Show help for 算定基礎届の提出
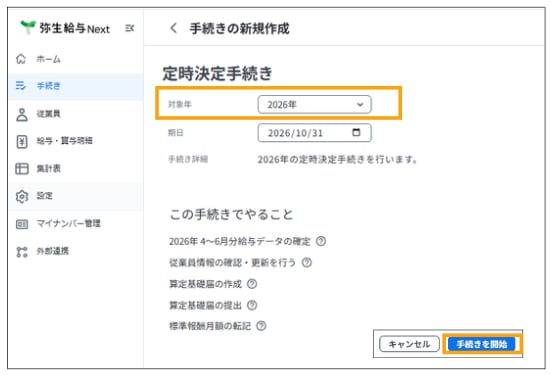This screenshot has width=551, height=375. 252,305
